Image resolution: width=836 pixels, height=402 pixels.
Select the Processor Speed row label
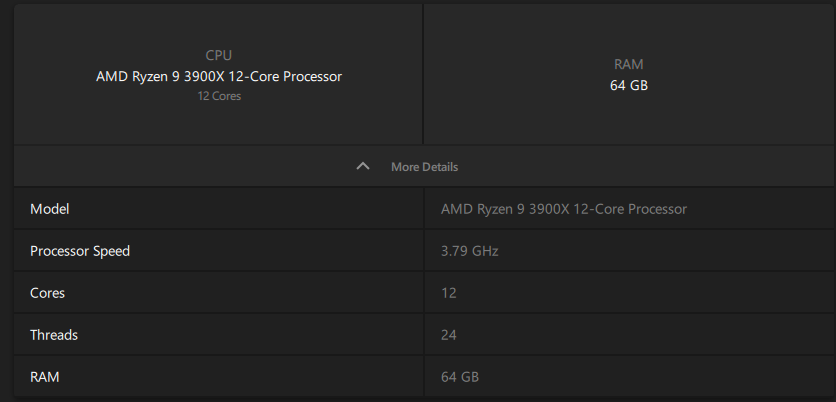click(80, 251)
